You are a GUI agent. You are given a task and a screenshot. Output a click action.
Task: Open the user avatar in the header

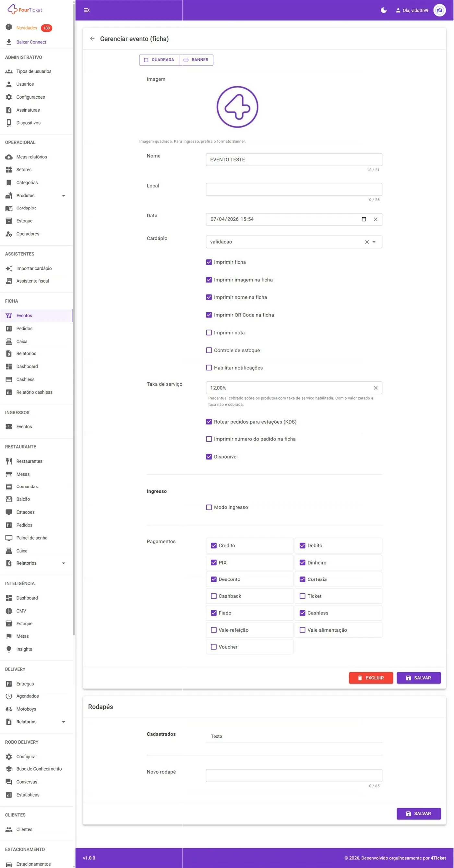(439, 10)
